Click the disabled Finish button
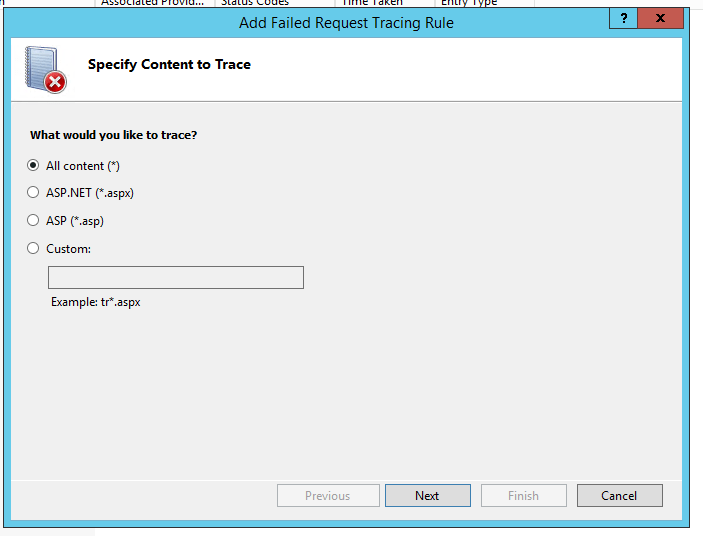Screen dimensions: 703x536 [x=523, y=495]
